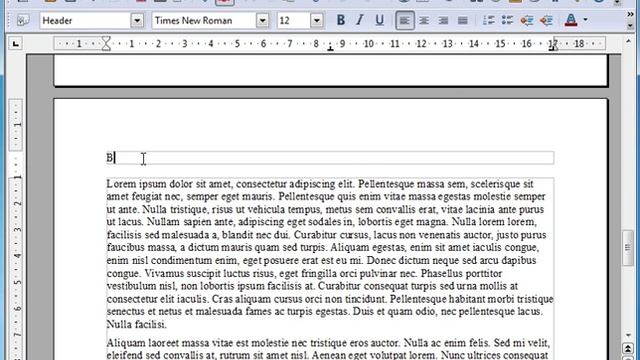Set paragraph to Justified alignment
The height and width of the screenshot is (360, 640).
point(462,20)
